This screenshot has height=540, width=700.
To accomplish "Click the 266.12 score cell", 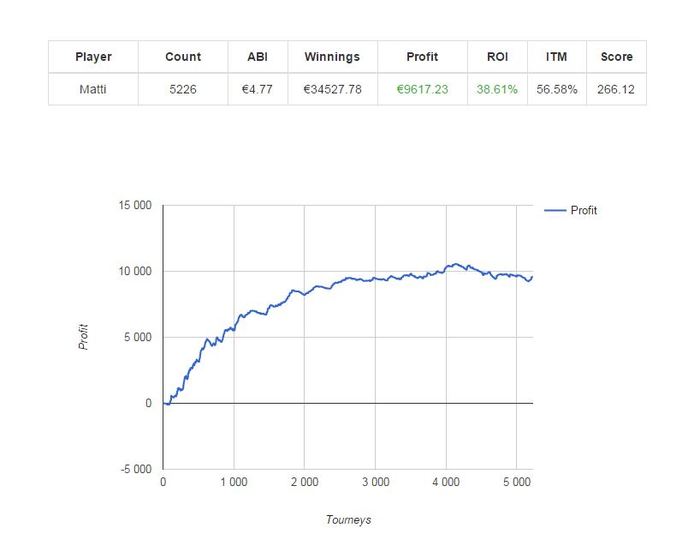I will [617, 89].
